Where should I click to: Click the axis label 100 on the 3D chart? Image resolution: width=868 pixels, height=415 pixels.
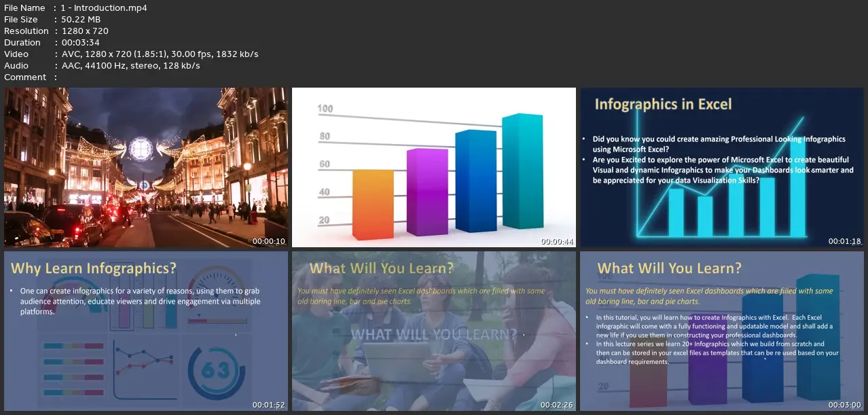coord(325,109)
